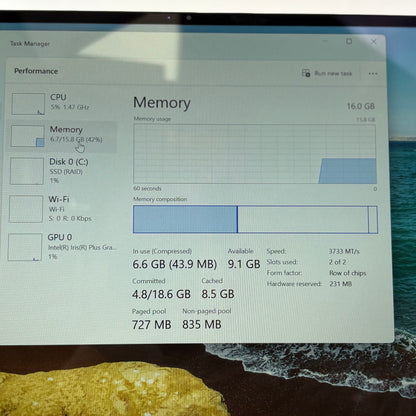Screen dimensions: 416x416
Task: Click the 9.1 GB available value
Action: coord(244,264)
